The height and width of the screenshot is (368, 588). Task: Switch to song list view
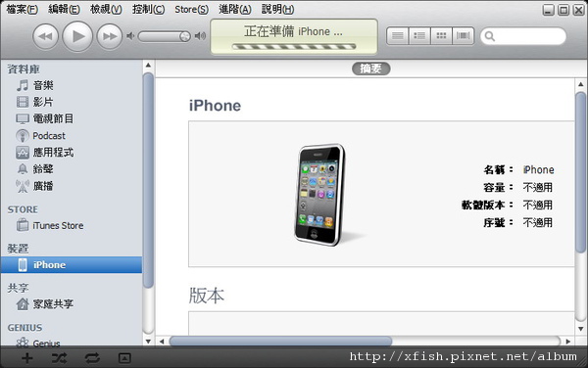(x=398, y=36)
